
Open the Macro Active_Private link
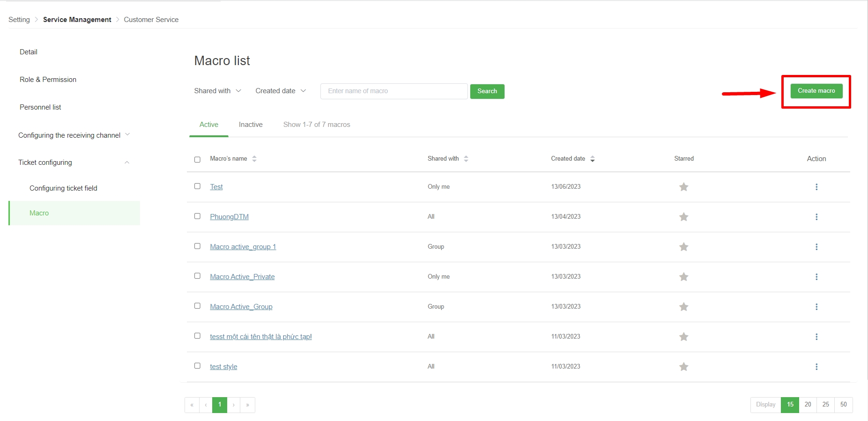(x=242, y=277)
